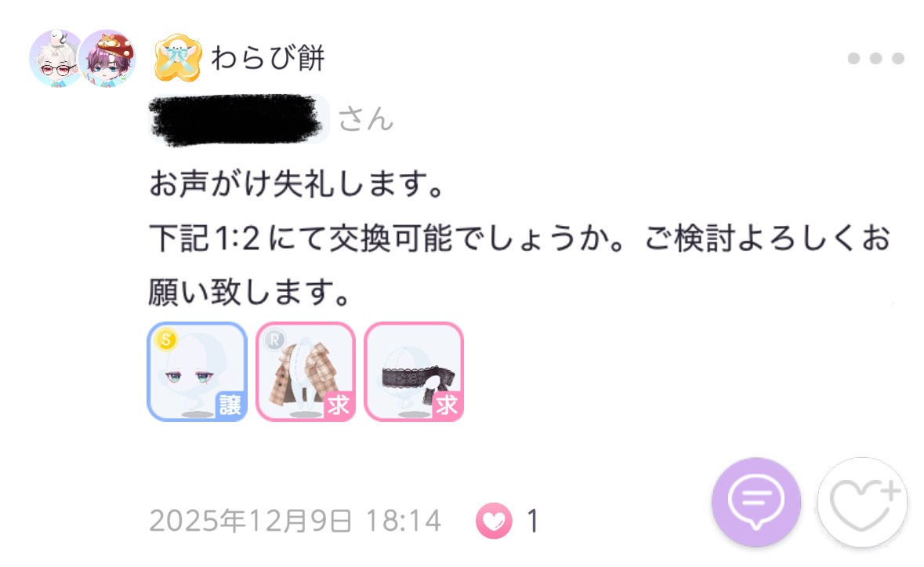
Task: Click the blue 譲 tag on eyes item
Action: coord(230,405)
